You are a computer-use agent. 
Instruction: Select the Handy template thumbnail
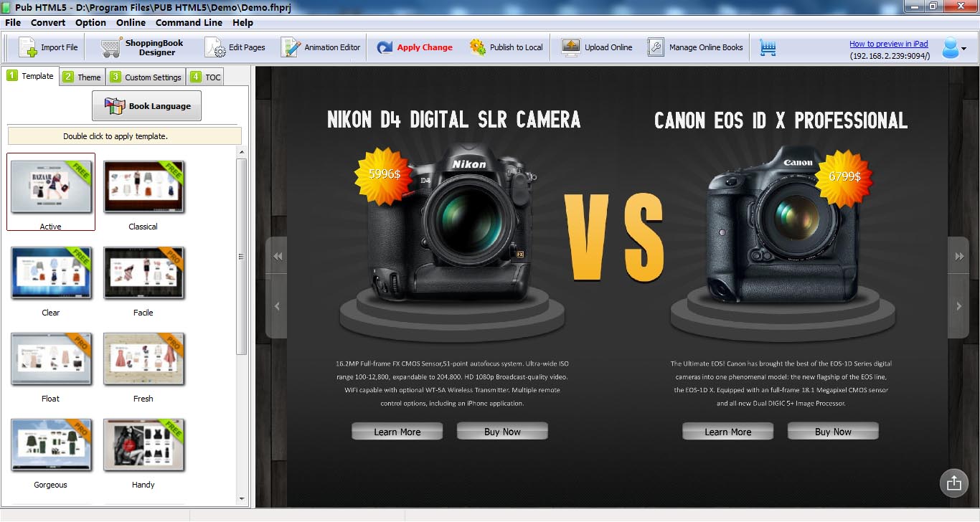[x=143, y=445]
